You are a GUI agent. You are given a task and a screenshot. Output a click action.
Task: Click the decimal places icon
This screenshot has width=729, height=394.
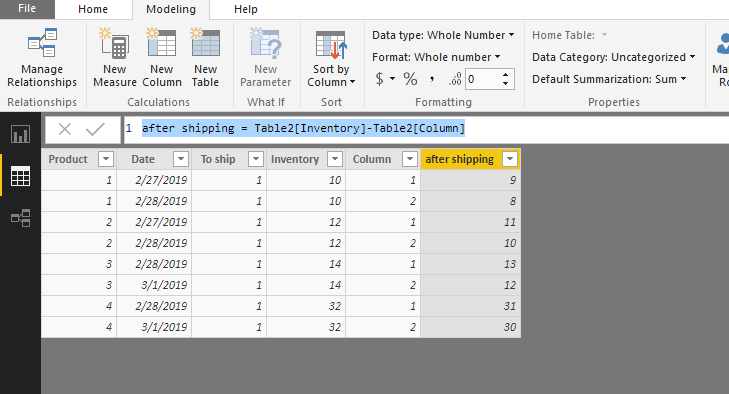click(455, 80)
